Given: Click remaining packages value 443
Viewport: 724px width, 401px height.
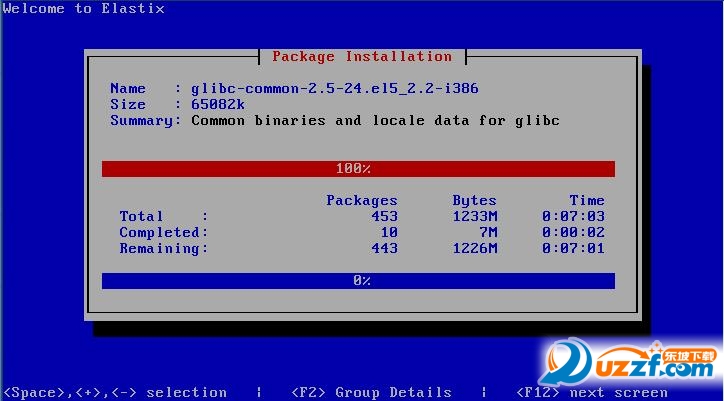Looking at the screenshot, I should pyautogui.click(x=384, y=249).
